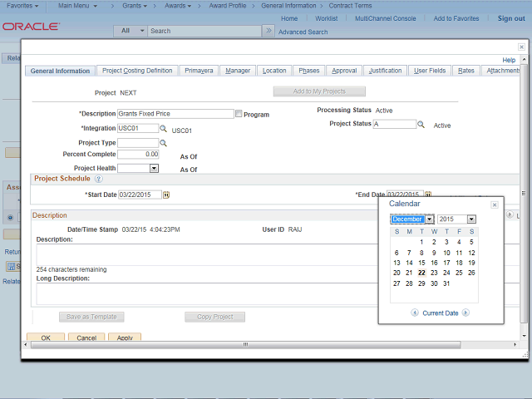Open the 2015 year dropdown

click(471, 219)
